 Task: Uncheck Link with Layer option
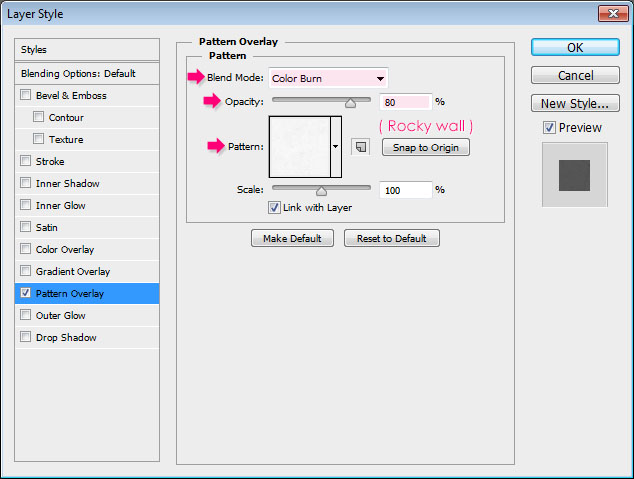(274, 207)
